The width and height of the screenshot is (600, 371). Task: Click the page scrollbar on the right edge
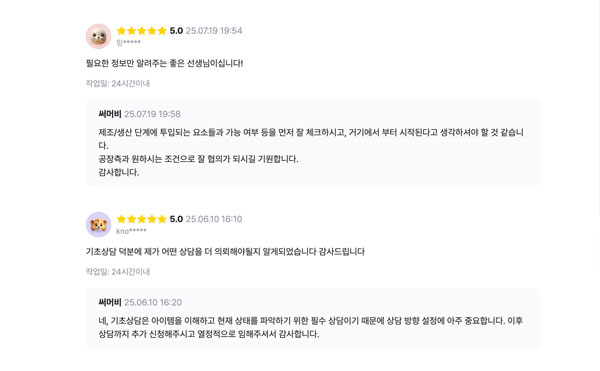598,107
